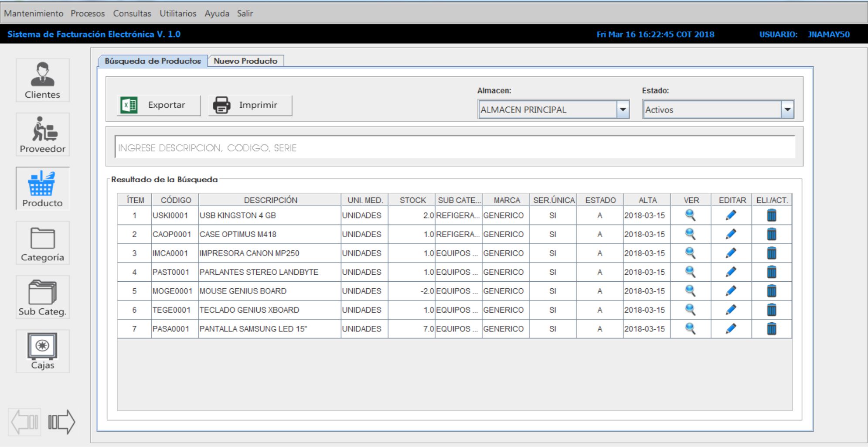Open the Mantenimiento menu

34,14
